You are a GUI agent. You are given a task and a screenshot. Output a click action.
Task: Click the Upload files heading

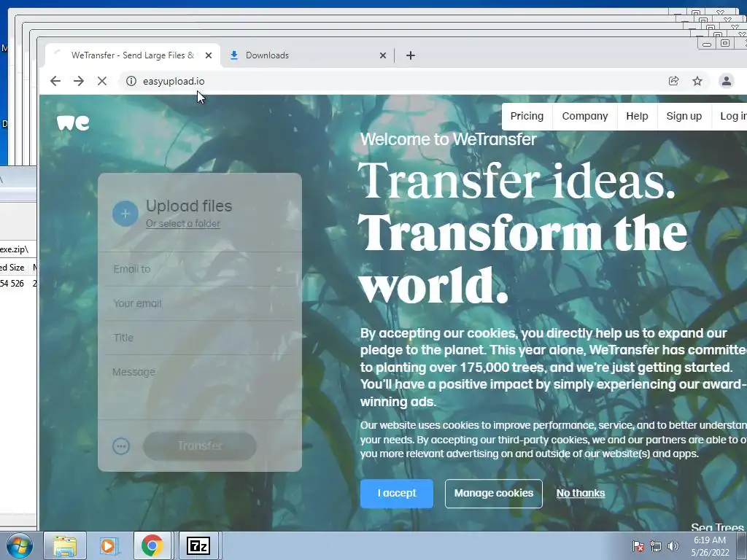pos(189,206)
